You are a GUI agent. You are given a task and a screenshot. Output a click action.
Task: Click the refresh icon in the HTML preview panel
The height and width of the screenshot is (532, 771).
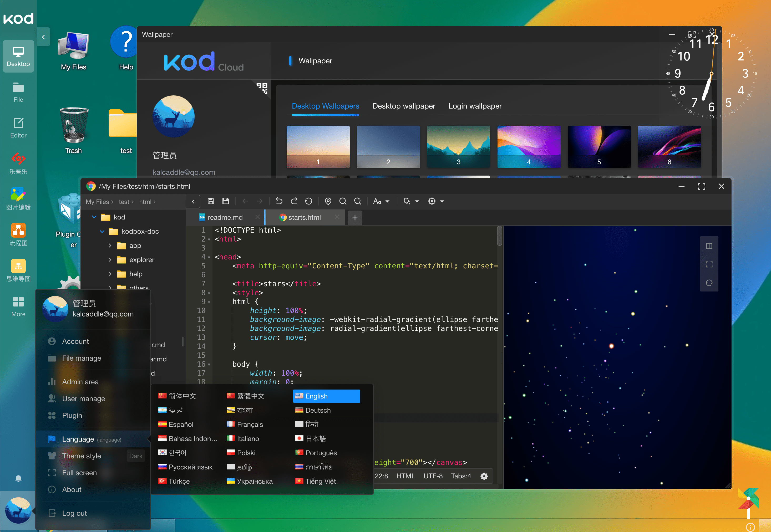coord(709,283)
